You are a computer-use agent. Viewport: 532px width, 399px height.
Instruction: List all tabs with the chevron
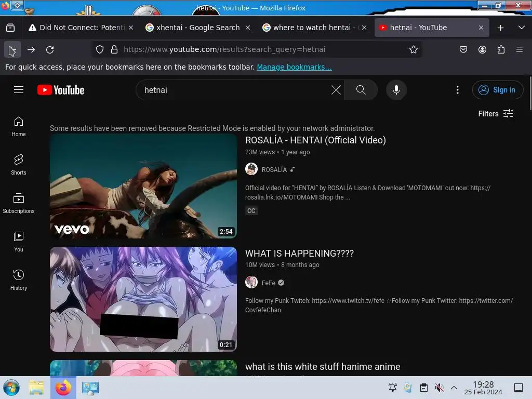[522, 28]
